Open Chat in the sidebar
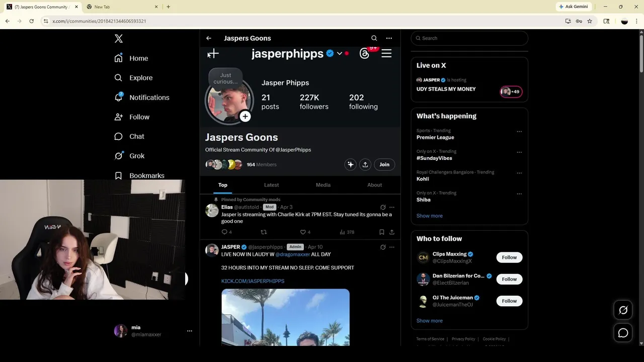This screenshot has width=644, height=362. coord(129,136)
